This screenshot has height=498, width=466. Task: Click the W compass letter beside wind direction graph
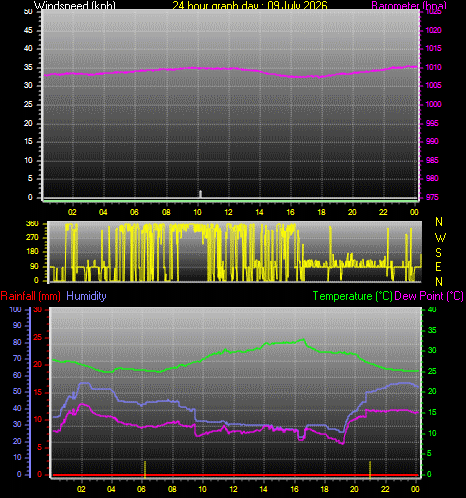pyautogui.click(x=440, y=238)
